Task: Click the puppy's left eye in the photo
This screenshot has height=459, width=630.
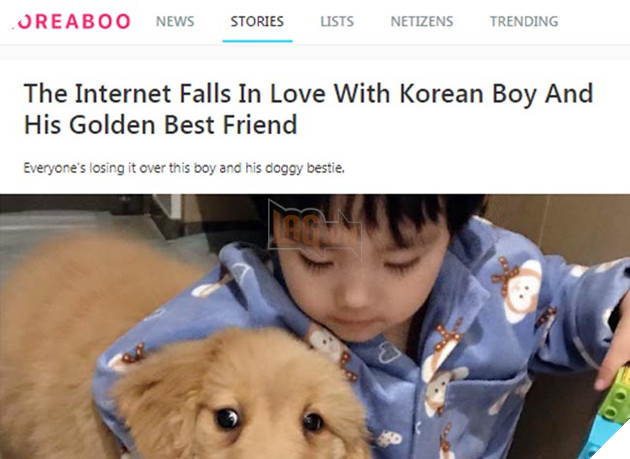Action: pos(227,418)
